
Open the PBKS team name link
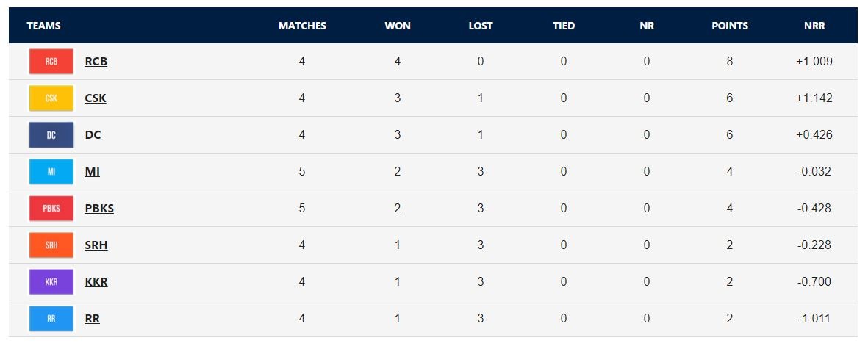pyautogui.click(x=99, y=209)
